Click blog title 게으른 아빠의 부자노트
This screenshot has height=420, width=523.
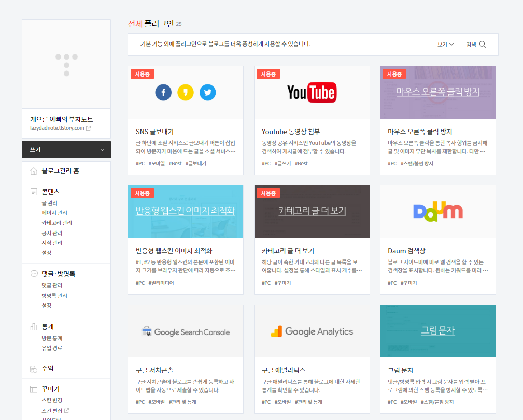(61, 119)
